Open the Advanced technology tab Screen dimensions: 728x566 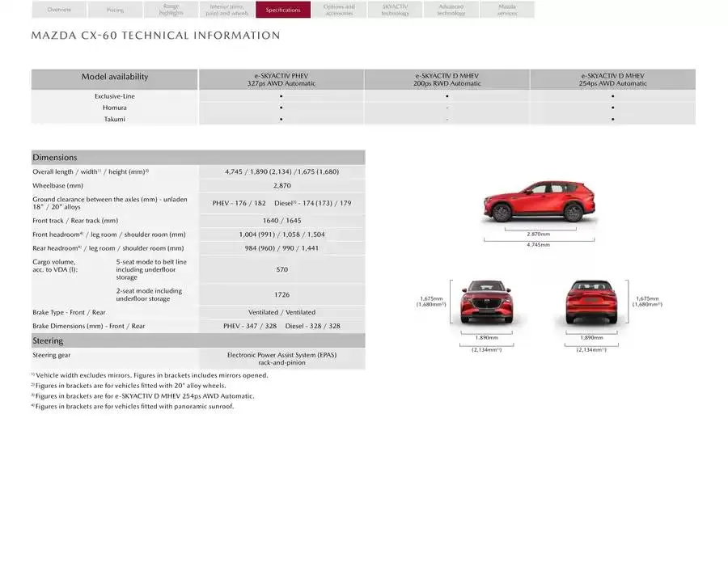point(451,9)
